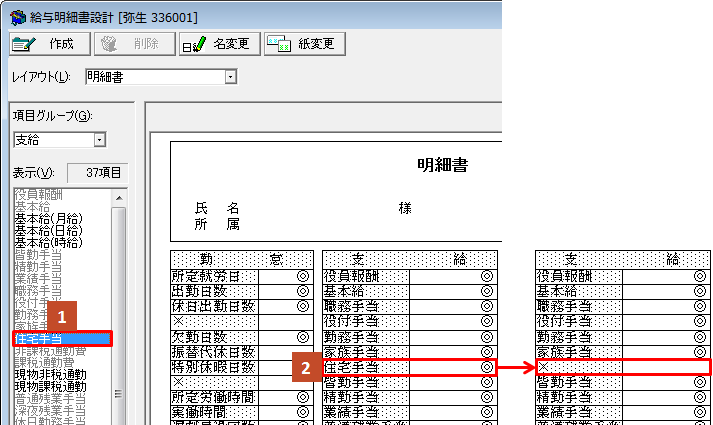Click the 振替代休日数 cell in the 勤怠 table

point(214,352)
